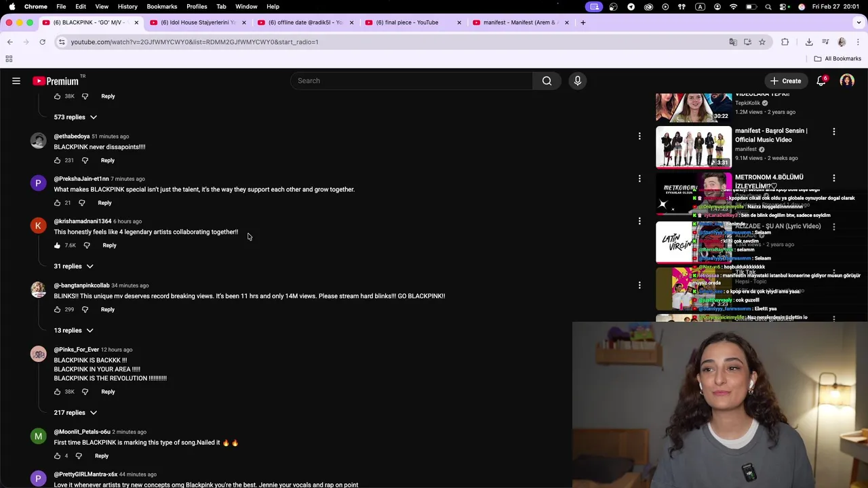This screenshot has height=488, width=868.
Task: Open @krishamadnani1364 channel link
Action: point(83,221)
